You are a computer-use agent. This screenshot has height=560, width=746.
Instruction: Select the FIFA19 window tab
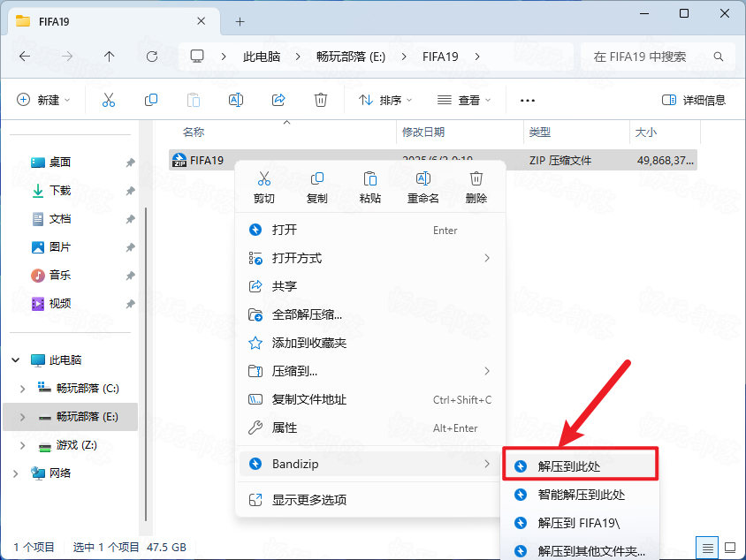(114, 21)
